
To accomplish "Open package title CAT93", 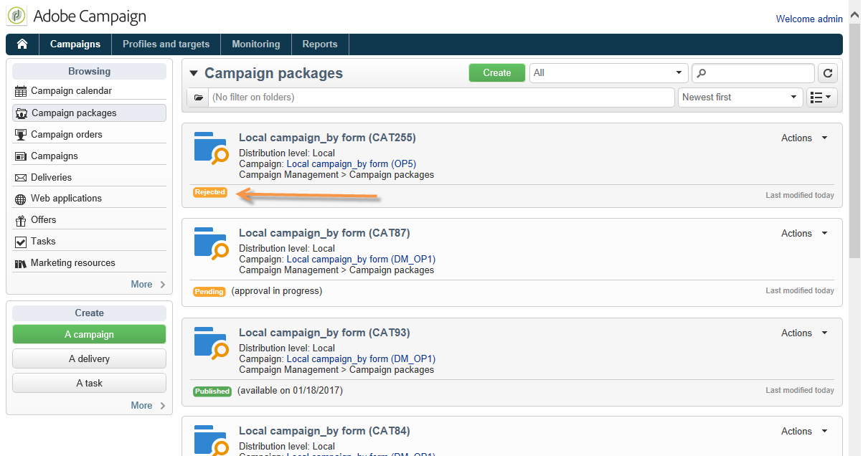I will (324, 333).
